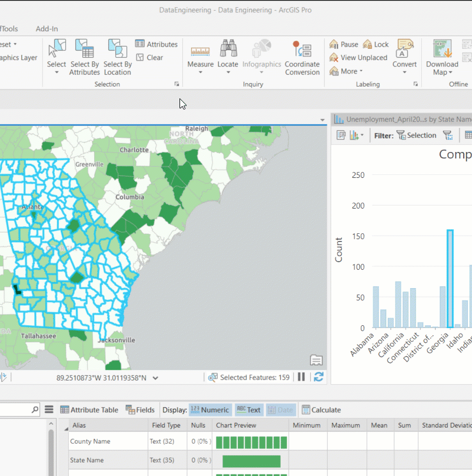Click the search field above the table
Screen dimensions: 472x476
18,409
